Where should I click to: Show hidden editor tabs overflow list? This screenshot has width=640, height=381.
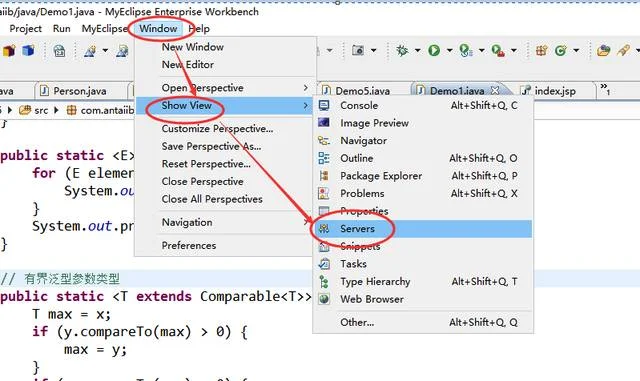pos(605,89)
